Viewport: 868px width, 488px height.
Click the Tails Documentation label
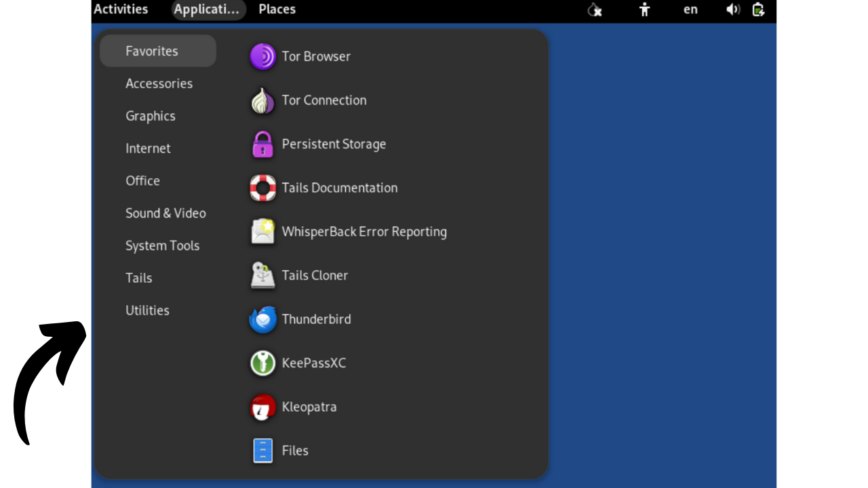(x=340, y=188)
